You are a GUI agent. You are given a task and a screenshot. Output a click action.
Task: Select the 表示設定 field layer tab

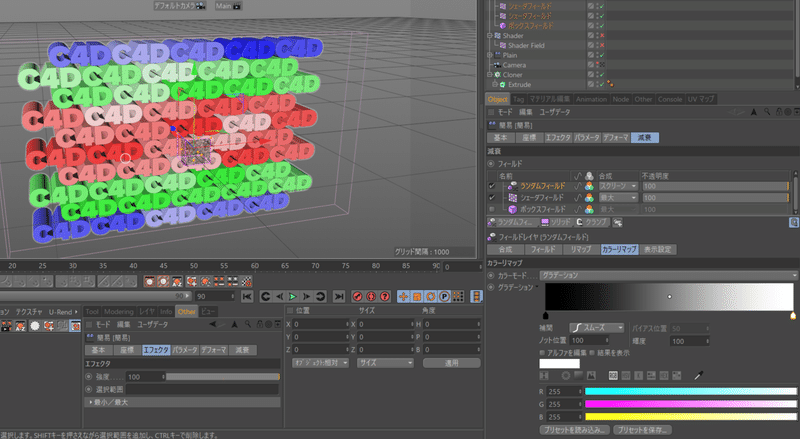point(658,249)
